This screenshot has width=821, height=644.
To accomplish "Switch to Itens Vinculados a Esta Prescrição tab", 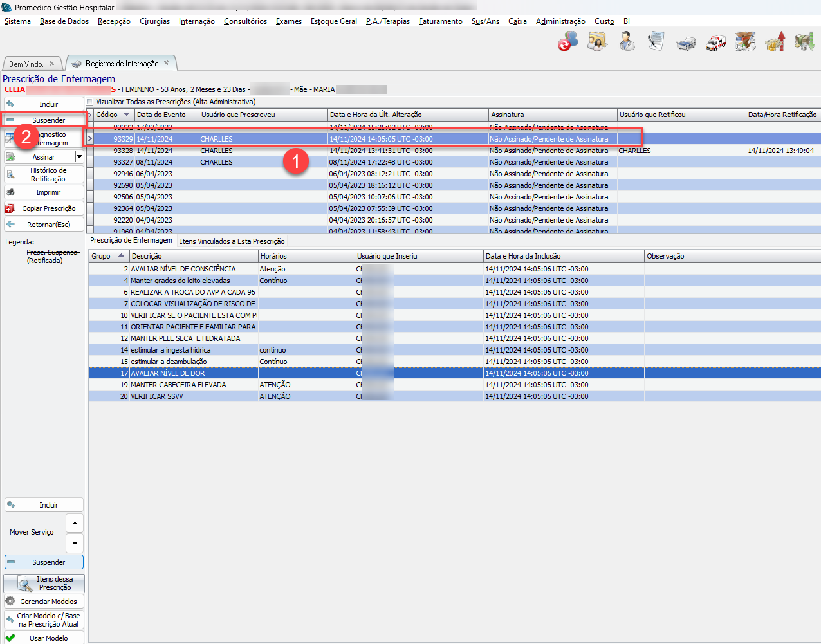I will (x=232, y=241).
